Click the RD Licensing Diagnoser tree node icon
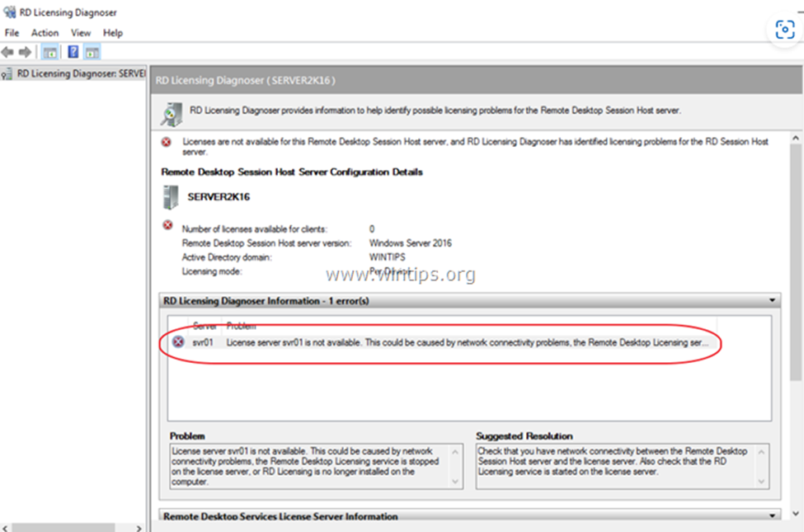 [x=7, y=74]
